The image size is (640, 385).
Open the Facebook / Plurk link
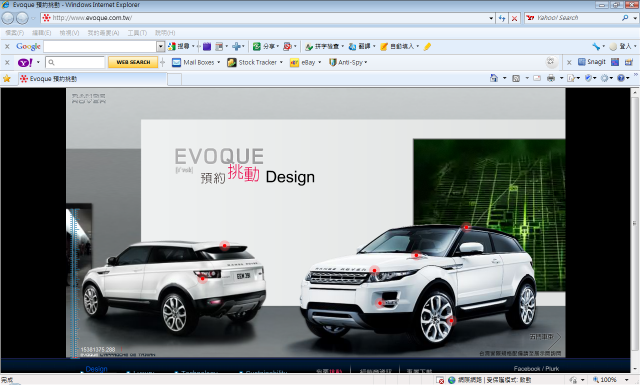pyautogui.click(x=536, y=368)
